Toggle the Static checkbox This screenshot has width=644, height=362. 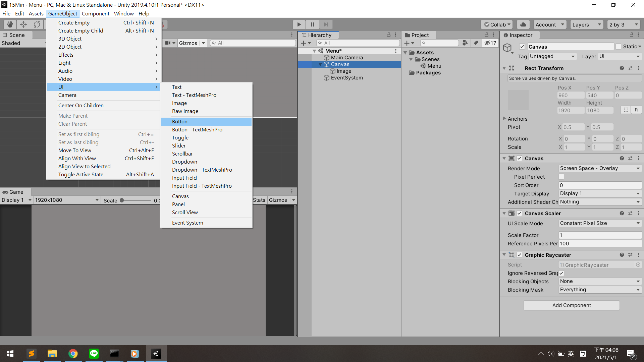point(618,47)
